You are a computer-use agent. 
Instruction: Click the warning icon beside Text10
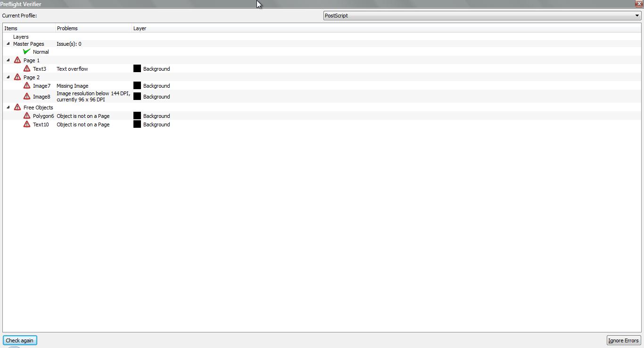tap(27, 124)
